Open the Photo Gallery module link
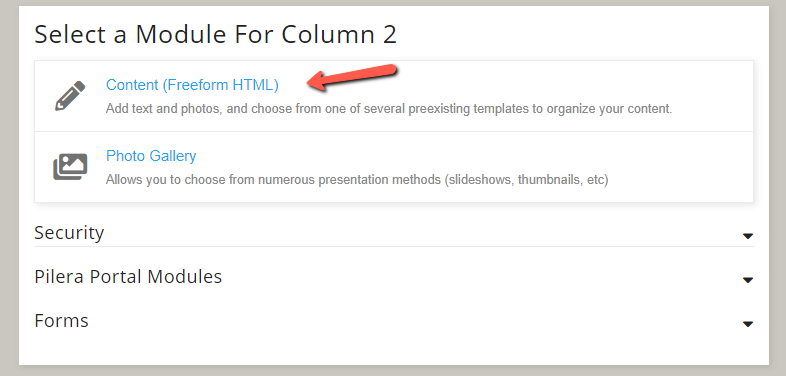This screenshot has width=786, height=376. click(151, 156)
